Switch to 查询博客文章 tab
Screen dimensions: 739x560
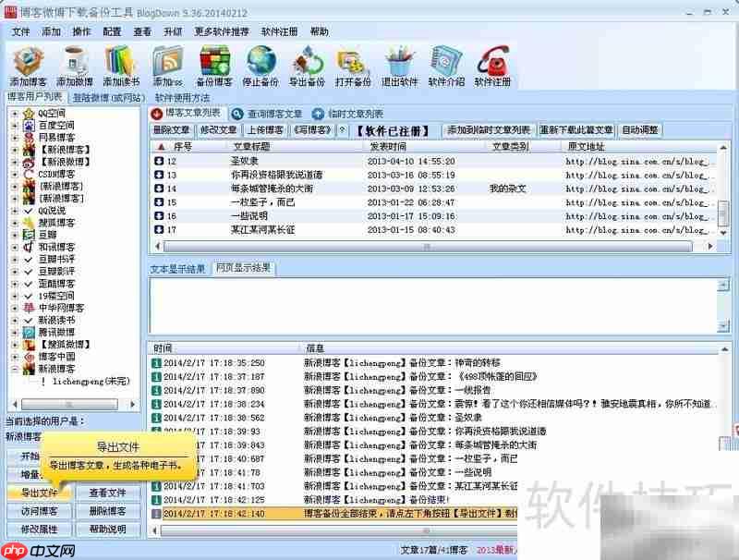point(267,114)
